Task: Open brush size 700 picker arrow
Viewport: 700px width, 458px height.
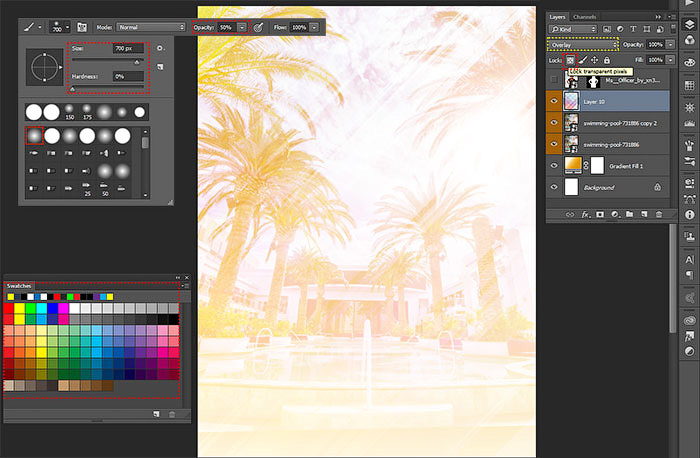Action: [67, 27]
